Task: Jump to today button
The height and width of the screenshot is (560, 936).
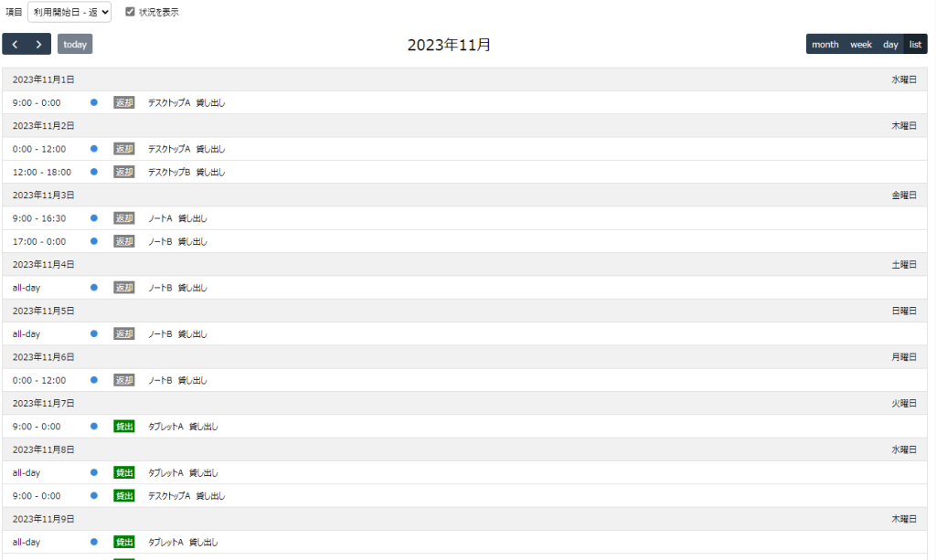Action: tap(75, 44)
